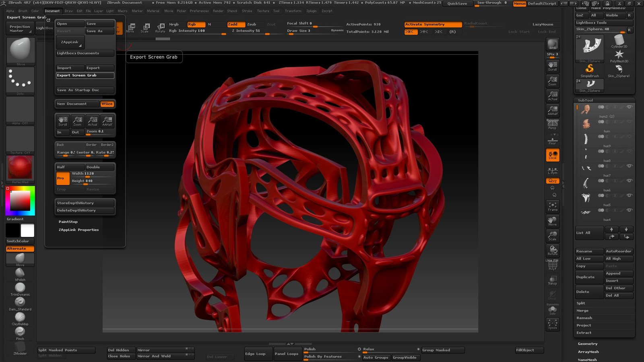Click the Frame icon on right shelf
This screenshot has height=362, width=644.
553,206
